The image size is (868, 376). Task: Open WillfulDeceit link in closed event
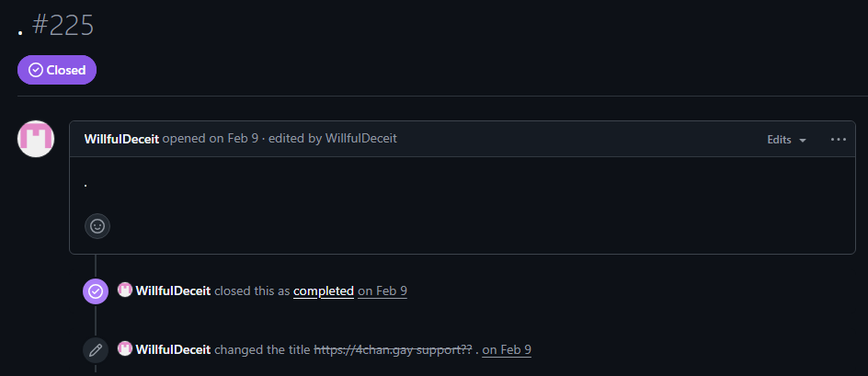point(173,291)
